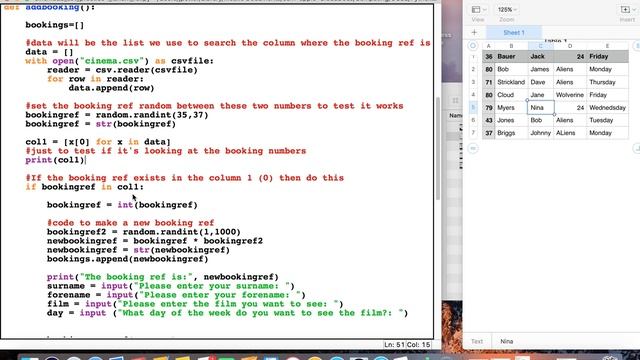Select column A header in the spreadsheet

click(x=489, y=46)
